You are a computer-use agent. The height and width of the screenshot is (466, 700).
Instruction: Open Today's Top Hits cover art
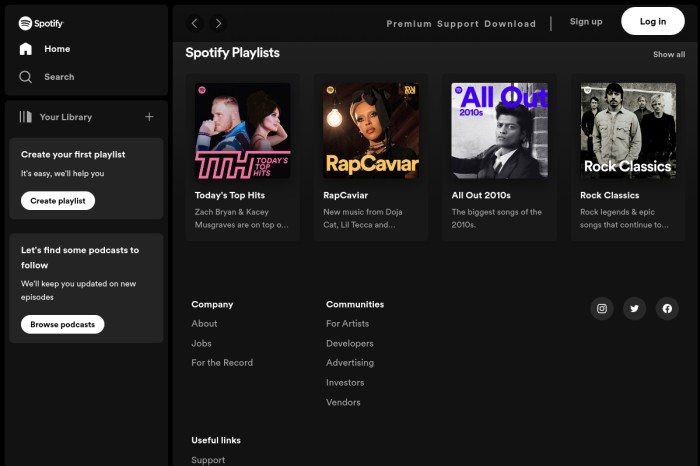pos(243,131)
